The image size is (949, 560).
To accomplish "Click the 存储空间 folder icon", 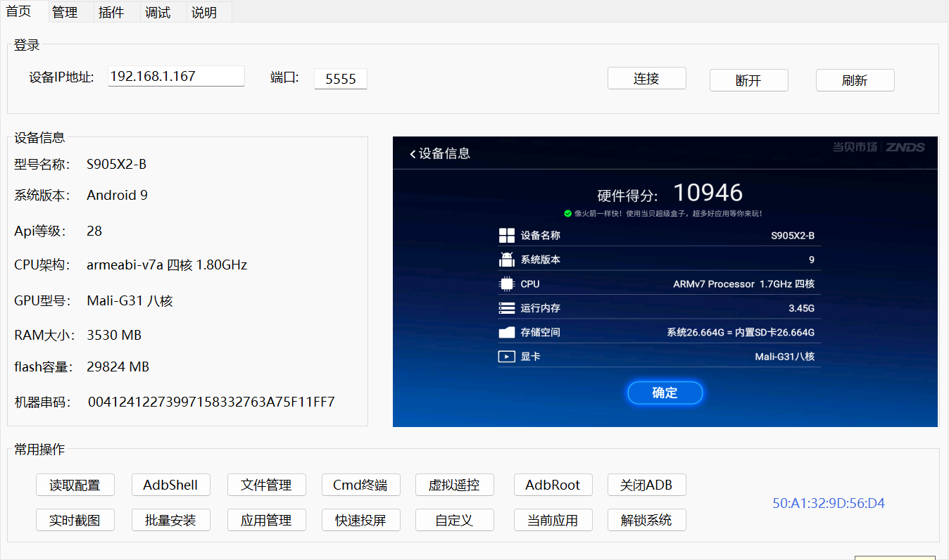I will [x=507, y=332].
